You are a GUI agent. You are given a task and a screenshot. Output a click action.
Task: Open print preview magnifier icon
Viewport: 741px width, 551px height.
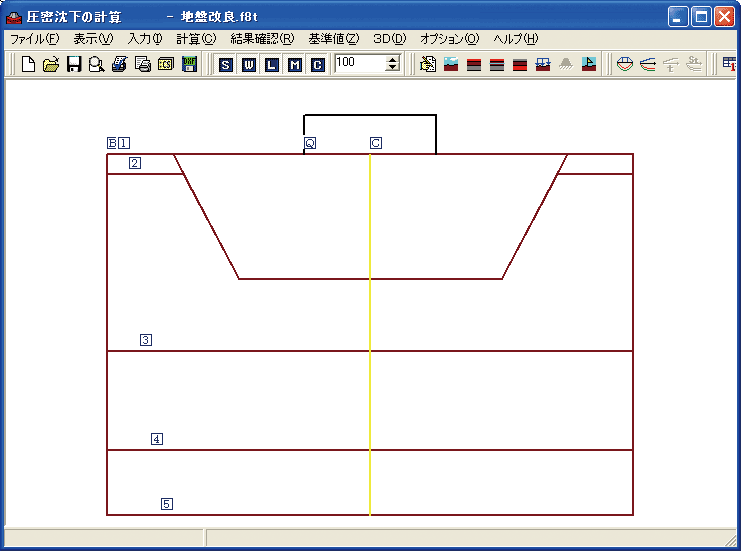coord(96,64)
